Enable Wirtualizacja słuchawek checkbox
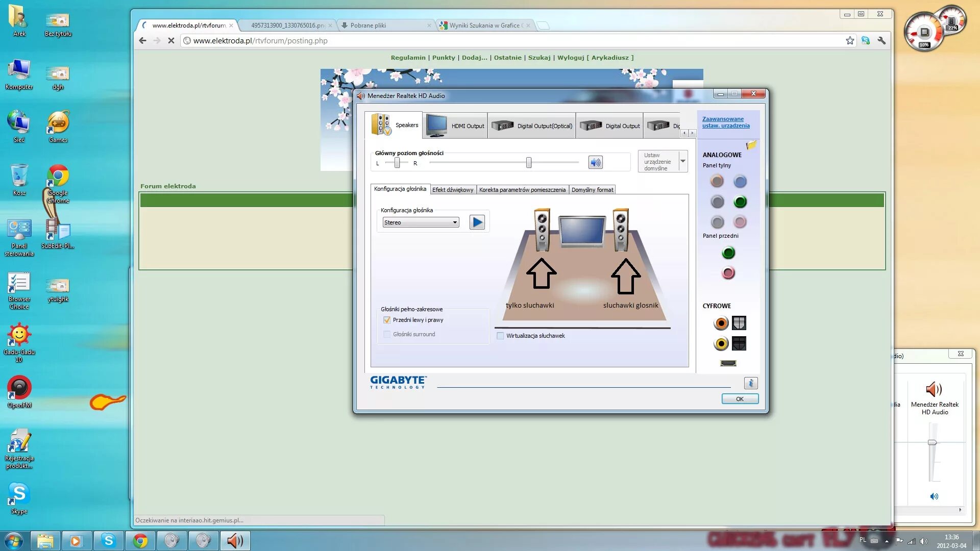Viewport: 980px width, 551px height. (500, 336)
